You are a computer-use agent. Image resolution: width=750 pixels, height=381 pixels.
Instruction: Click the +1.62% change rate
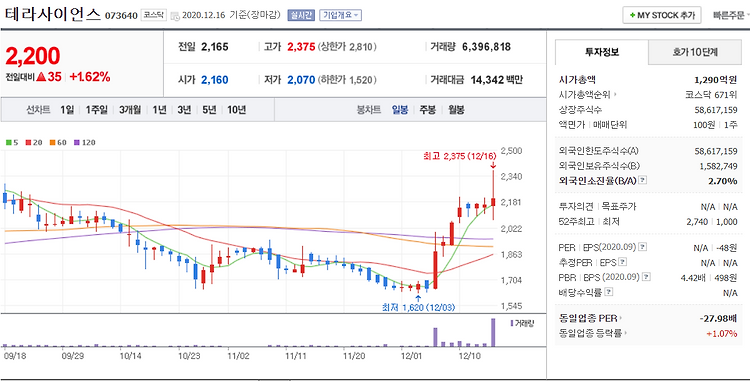click(x=90, y=77)
